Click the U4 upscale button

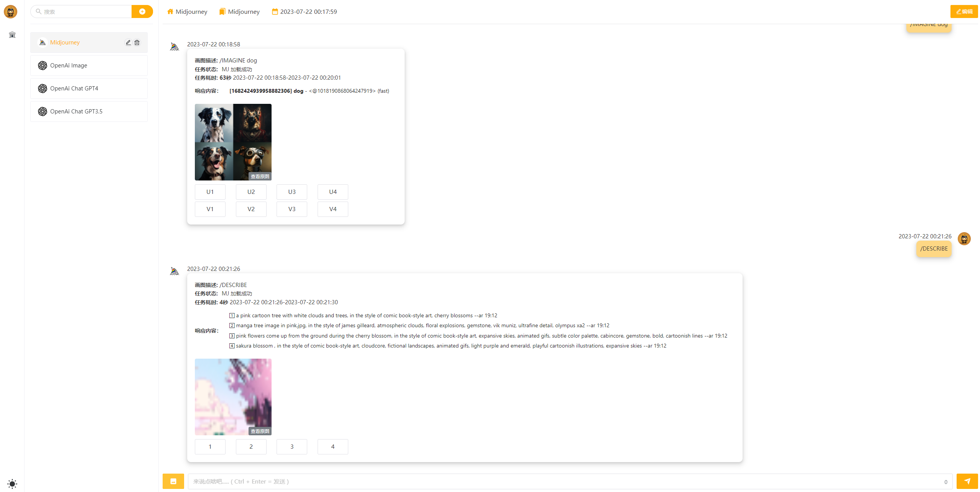click(333, 192)
